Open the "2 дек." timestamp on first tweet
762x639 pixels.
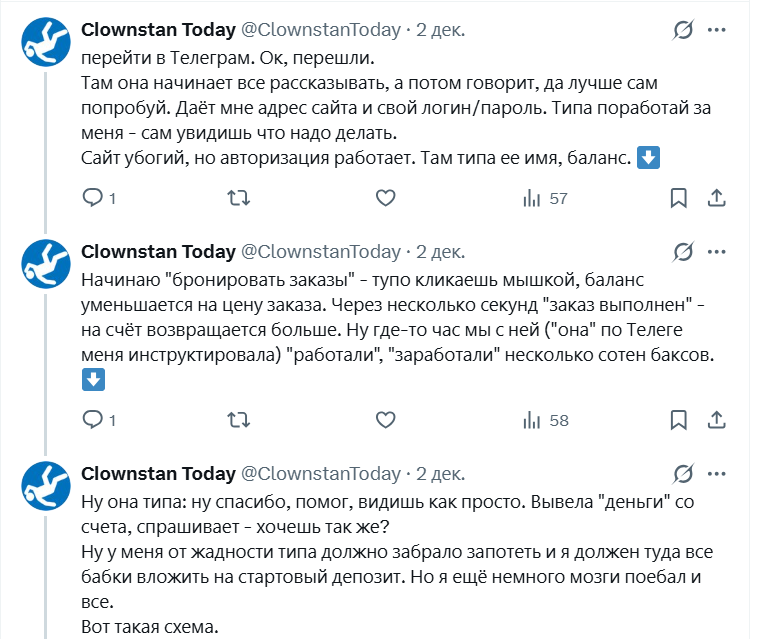440,30
